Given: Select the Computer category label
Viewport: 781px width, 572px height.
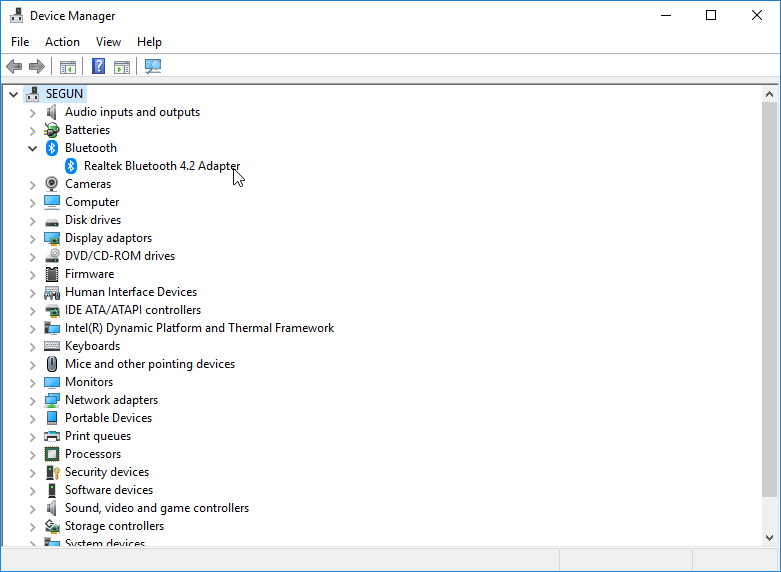Looking at the screenshot, I should click(x=92, y=202).
